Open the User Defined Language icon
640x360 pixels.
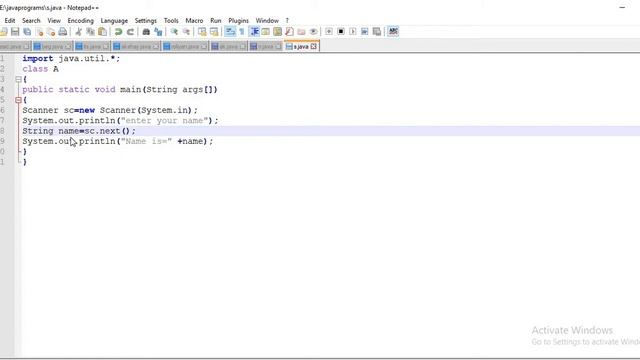coord(266,31)
